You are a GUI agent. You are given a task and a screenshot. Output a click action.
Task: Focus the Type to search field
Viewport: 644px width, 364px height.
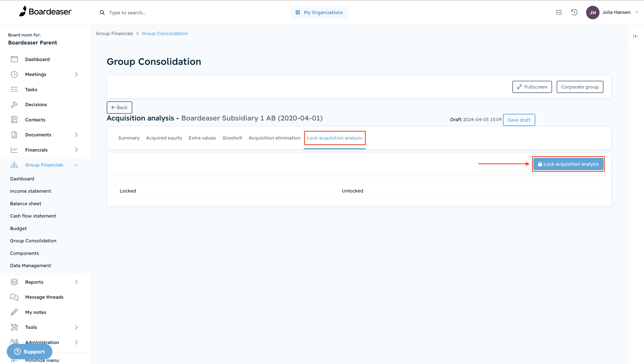coord(127,13)
